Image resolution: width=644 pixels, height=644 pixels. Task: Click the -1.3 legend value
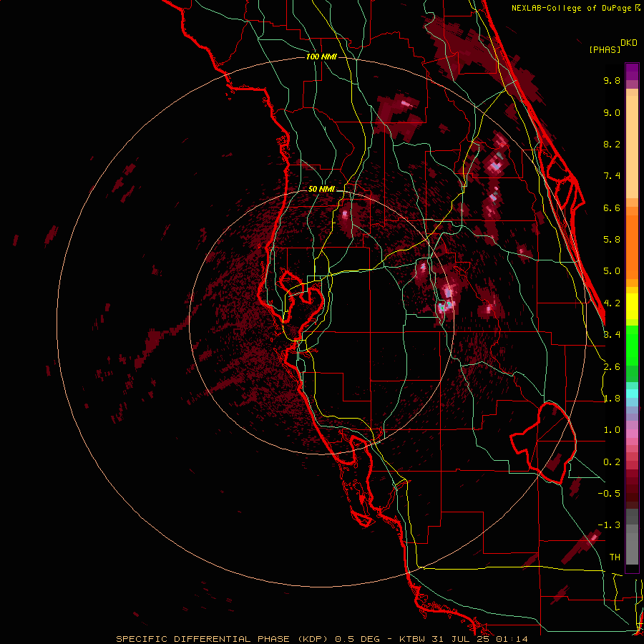(x=609, y=525)
